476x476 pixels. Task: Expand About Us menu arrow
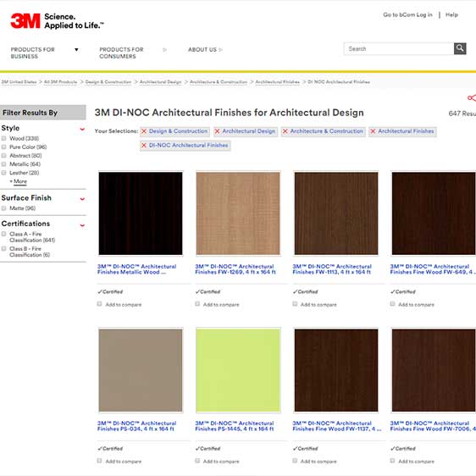pyautogui.click(x=221, y=49)
